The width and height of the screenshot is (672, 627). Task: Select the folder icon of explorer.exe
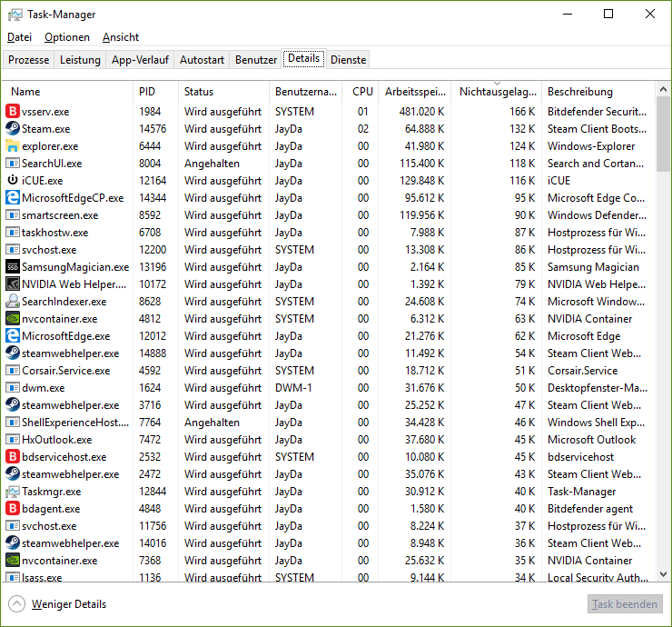pyautogui.click(x=13, y=146)
